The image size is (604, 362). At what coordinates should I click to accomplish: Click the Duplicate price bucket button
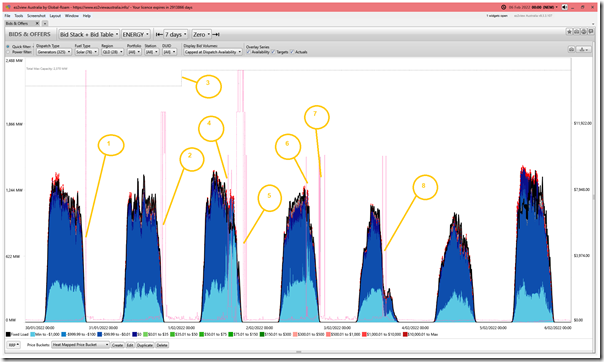(145, 345)
